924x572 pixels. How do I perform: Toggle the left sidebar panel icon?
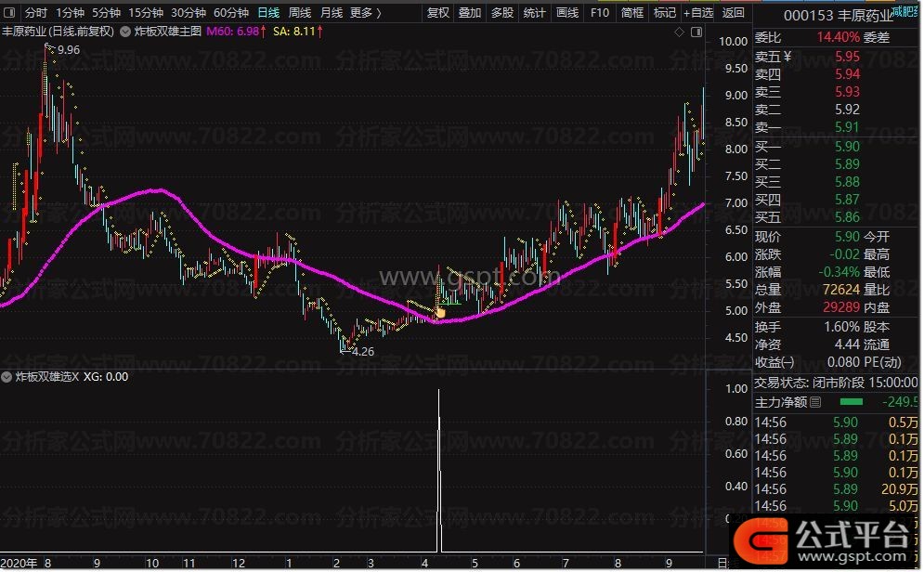point(9,12)
